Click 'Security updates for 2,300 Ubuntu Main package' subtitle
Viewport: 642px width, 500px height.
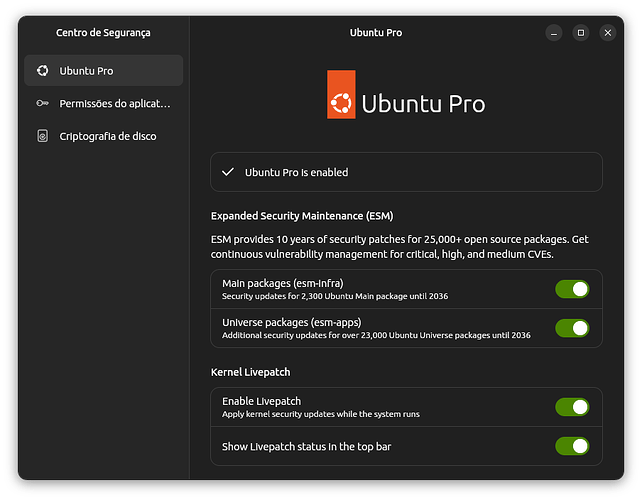335,296
